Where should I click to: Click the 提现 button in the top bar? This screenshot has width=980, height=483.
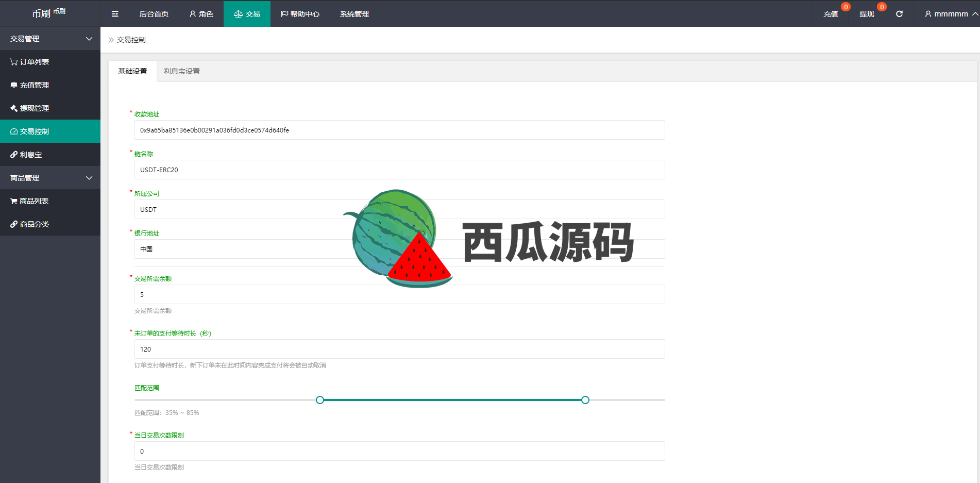click(867, 14)
